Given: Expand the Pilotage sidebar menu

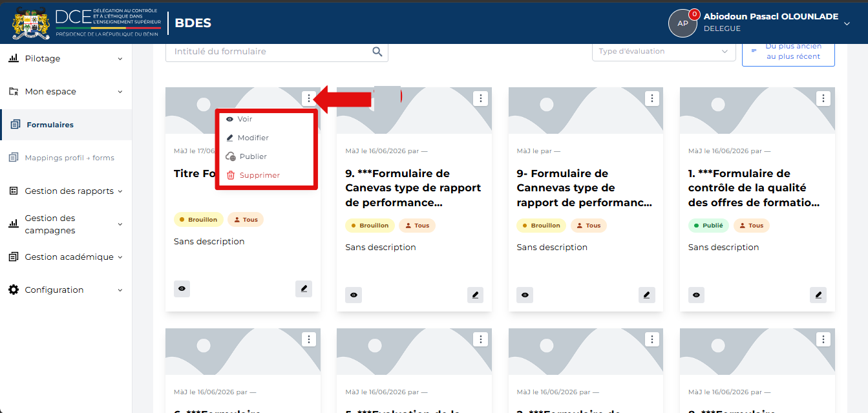Looking at the screenshot, I should point(66,59).
